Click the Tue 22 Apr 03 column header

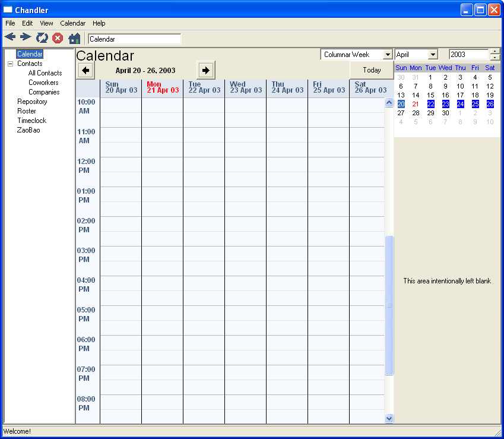[204, 87]
